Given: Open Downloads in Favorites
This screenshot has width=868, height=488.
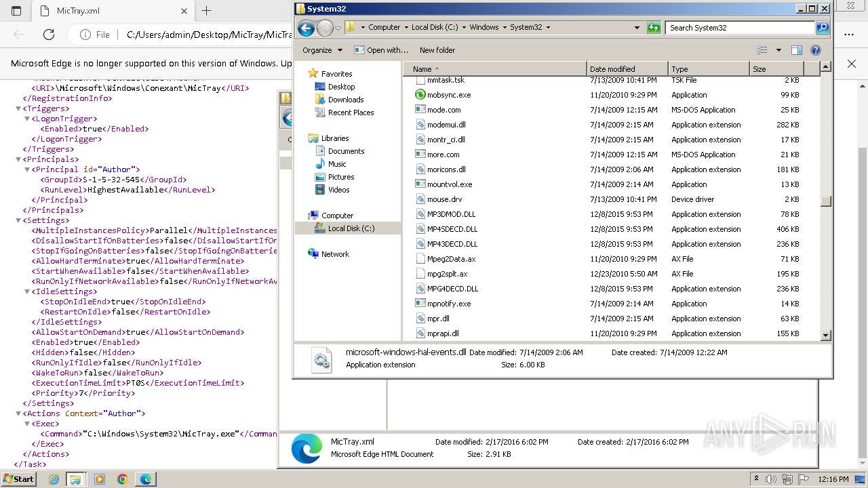Looking at the screenshot, I should pyautogui.click(x=346, y=100).
